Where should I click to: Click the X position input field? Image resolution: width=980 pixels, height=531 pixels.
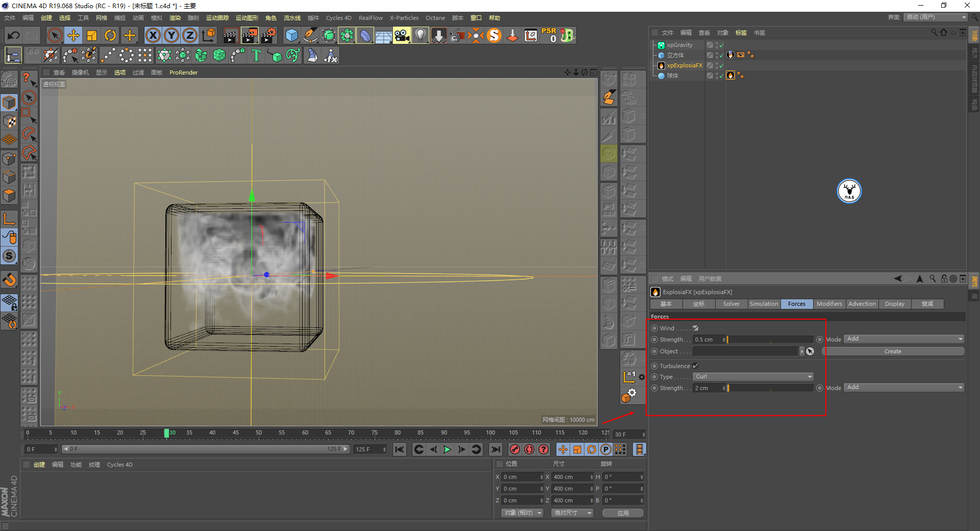(523, 477)
